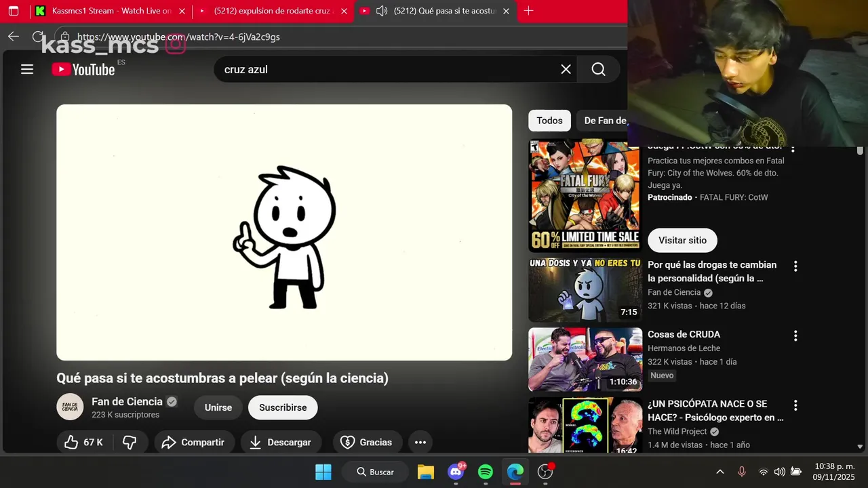868x488 pixels.
Task: Open the Wi-Fi network tray icon
Action: coord(764,472)
